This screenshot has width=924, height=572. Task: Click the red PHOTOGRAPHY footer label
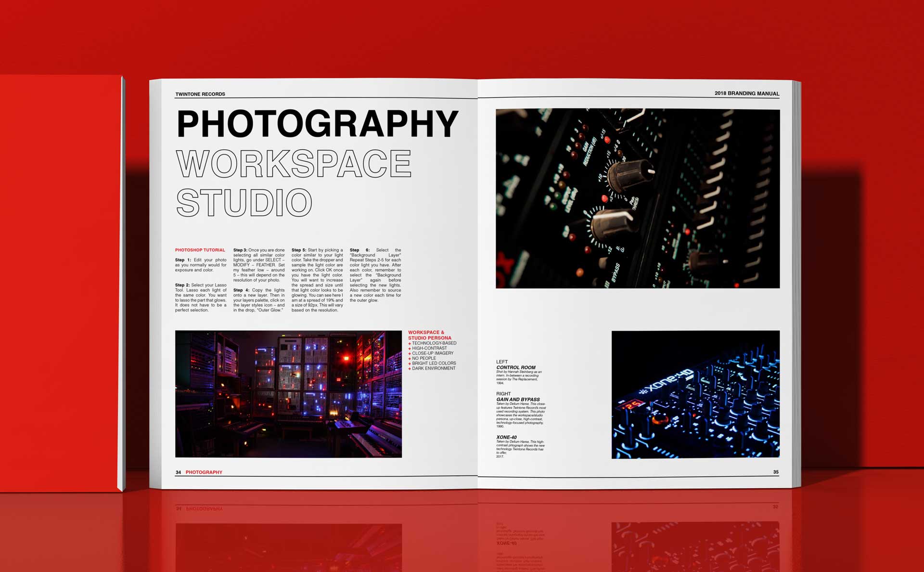pyautogui.click(x=204, y=472)
